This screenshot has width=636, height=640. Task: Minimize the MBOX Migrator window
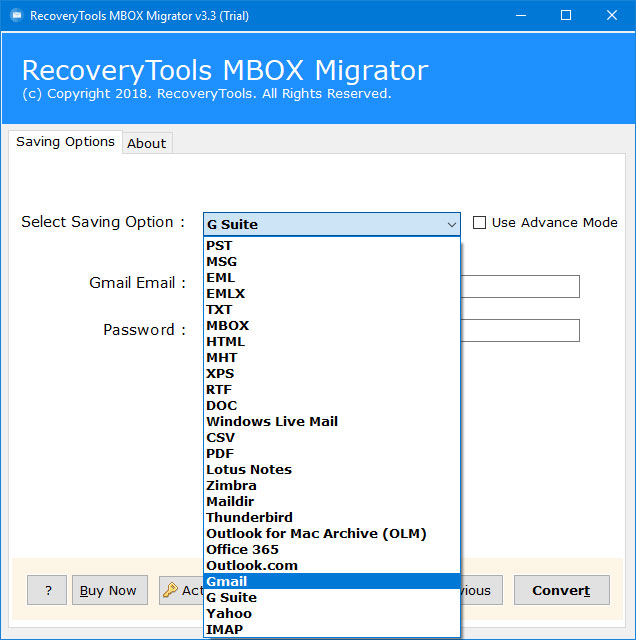click(520, 16)
